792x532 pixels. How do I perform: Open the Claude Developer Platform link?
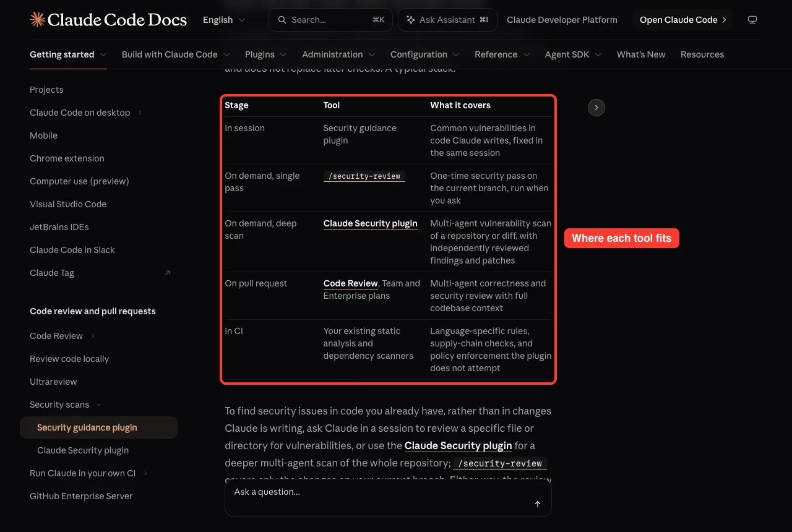(x=562, y=20)
